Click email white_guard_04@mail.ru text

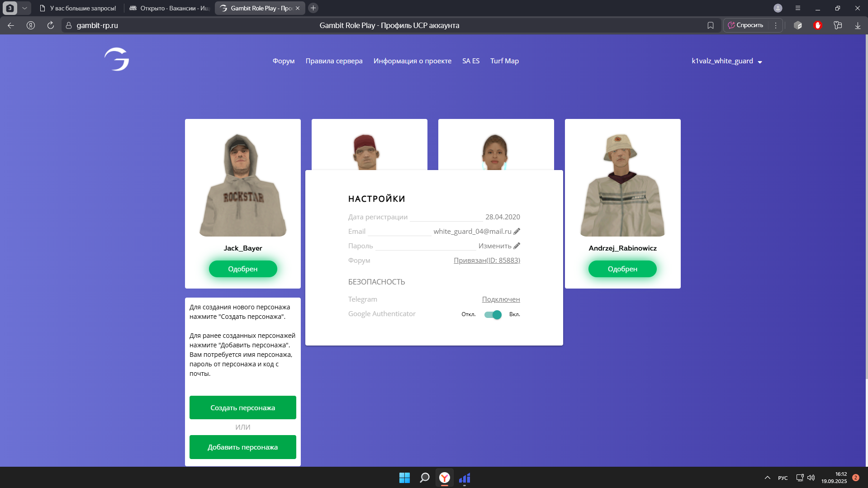point(472,231)
